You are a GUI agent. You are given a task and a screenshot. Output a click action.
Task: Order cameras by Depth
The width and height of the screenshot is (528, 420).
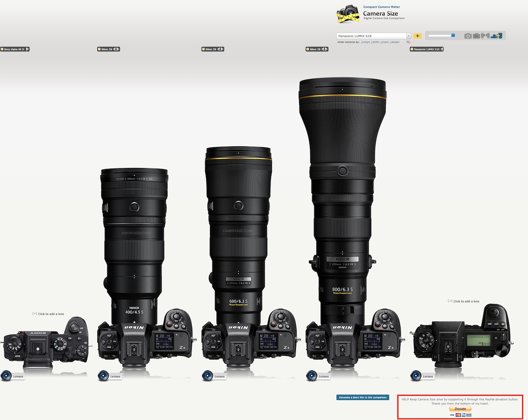(385, 42)
